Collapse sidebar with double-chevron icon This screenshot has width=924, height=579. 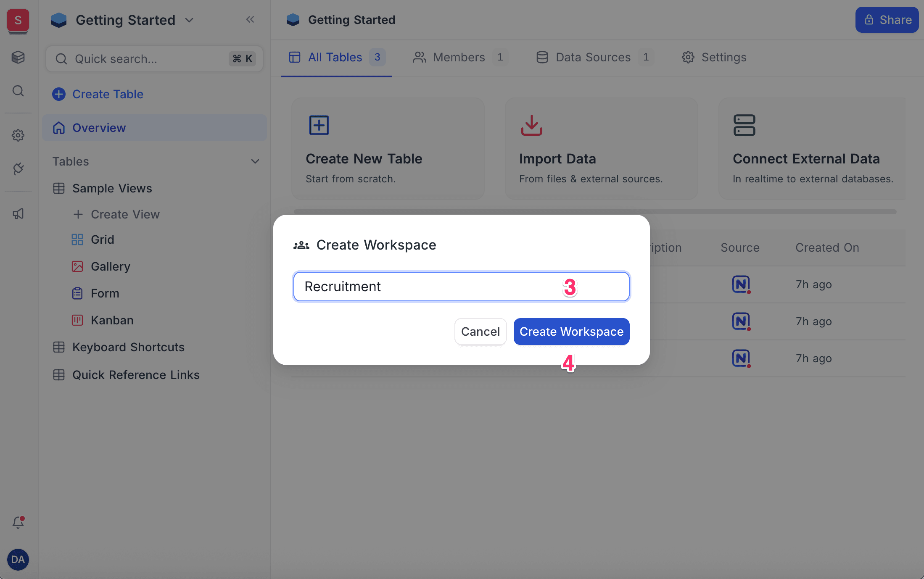coord(250,19)
